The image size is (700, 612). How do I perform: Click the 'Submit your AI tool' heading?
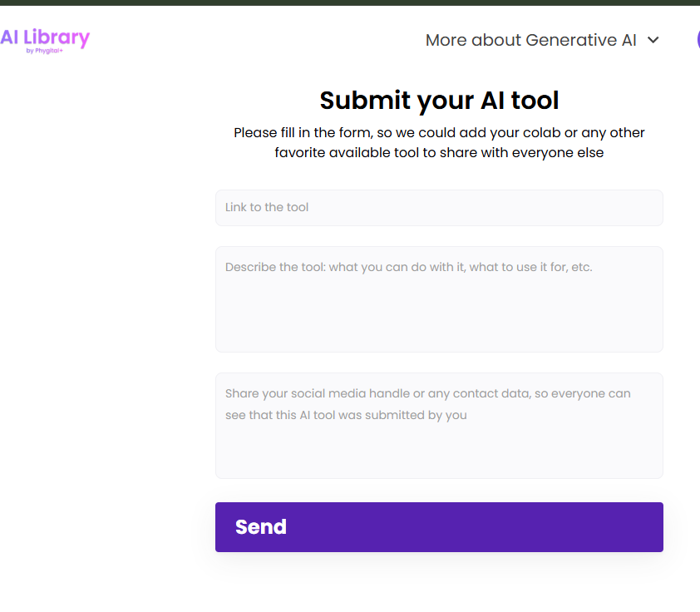439,100
